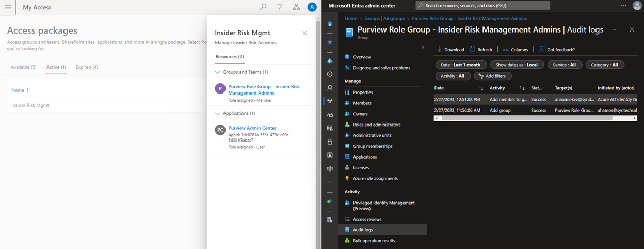Click the Home breadcrumb link
Screen dimensions: 644x249
tap(351, 18)
